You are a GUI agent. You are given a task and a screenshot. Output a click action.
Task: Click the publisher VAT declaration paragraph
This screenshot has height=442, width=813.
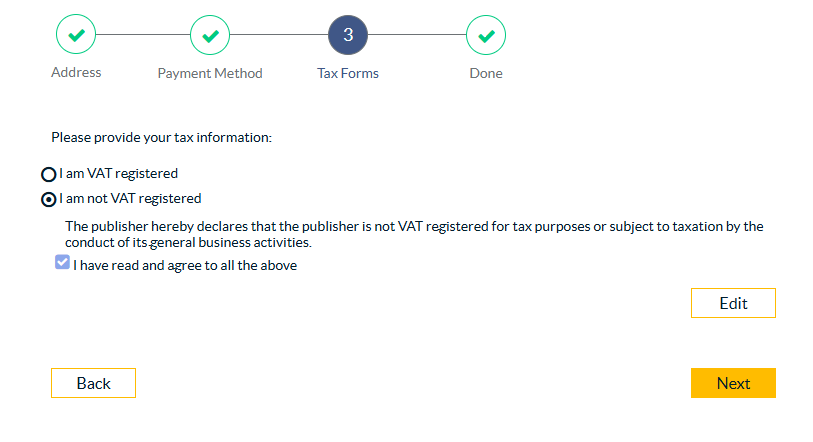click(x=414, y=234)
